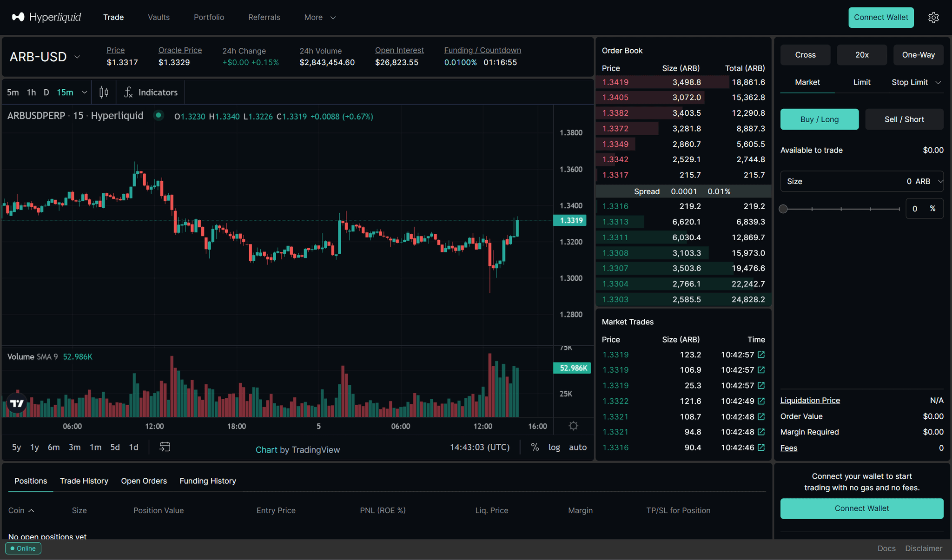This screenshot has height=560, width=952.
Task: Click the settings gear in the top bar
Action: click(x=934, y=17)
